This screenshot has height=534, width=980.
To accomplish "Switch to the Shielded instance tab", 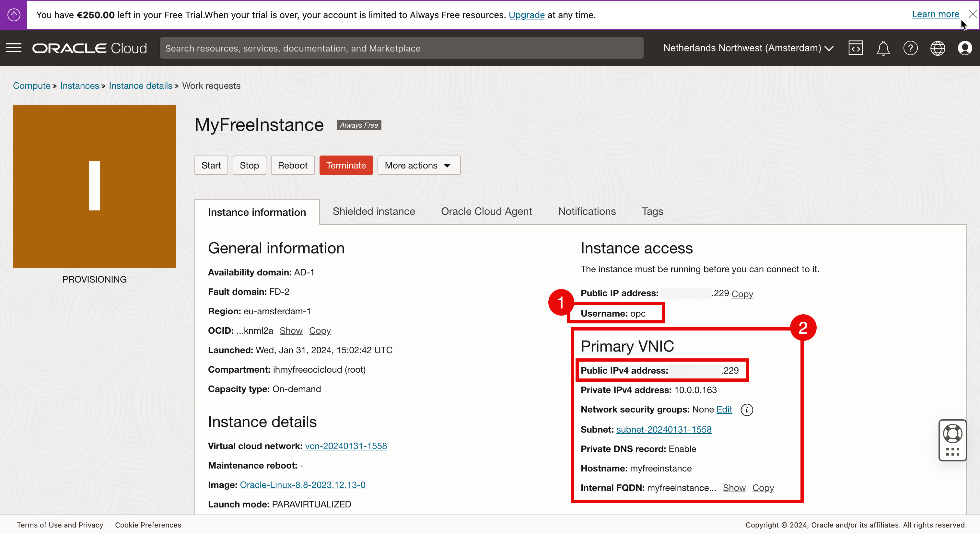I will (374, 212).
